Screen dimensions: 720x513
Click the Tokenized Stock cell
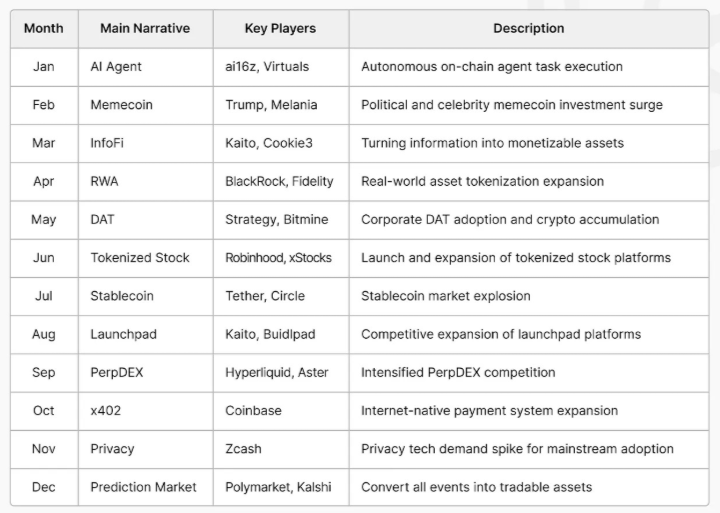[140, 257]
